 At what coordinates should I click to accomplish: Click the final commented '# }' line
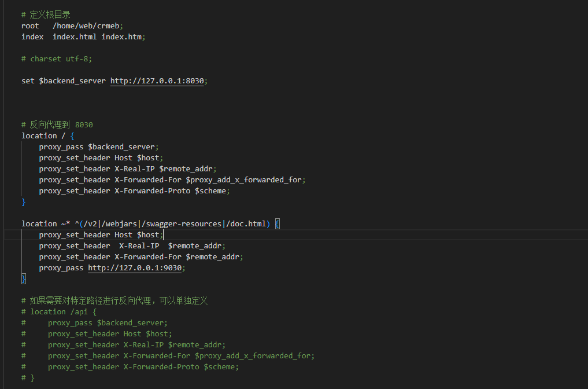point(28,378)
